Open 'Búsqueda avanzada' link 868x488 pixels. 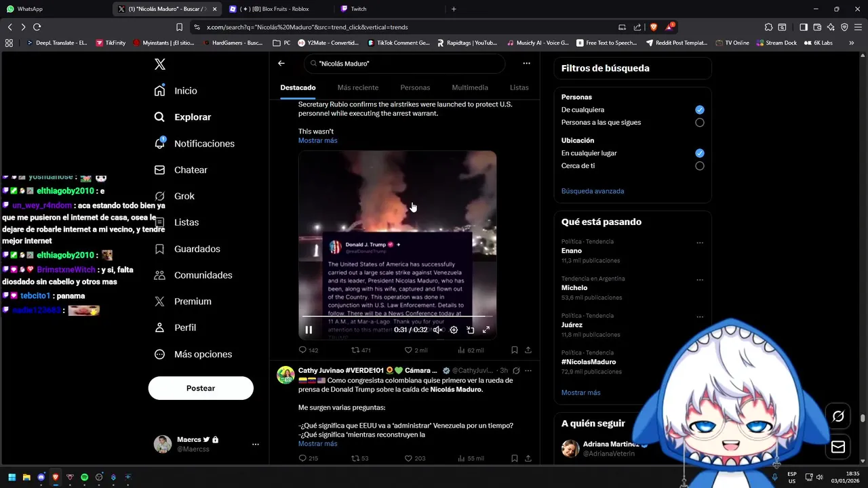pos(593,191)
